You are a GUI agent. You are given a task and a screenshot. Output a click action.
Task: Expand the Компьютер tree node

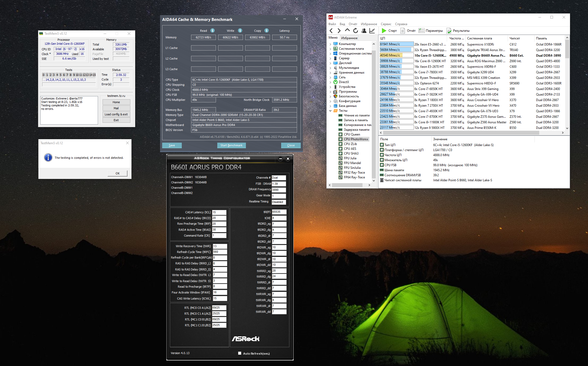point(330,44)
